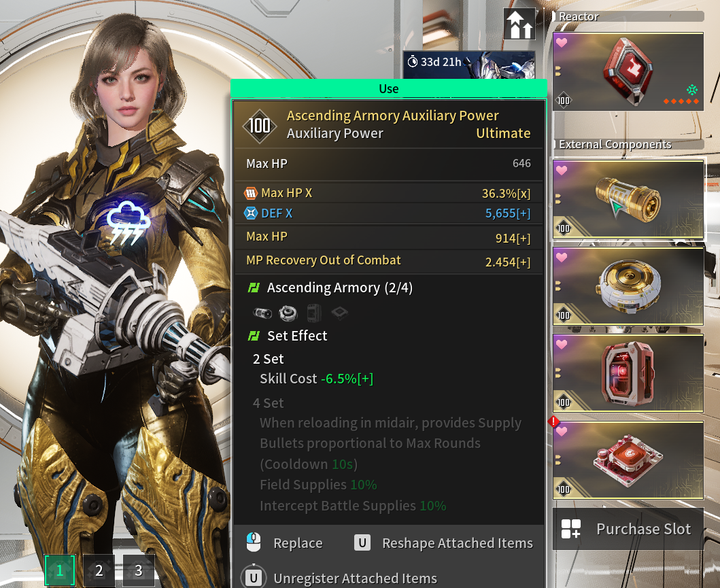720x588 pixels.
Task: Switch to loadout preset 3
Action: click(x=139, y=570)
